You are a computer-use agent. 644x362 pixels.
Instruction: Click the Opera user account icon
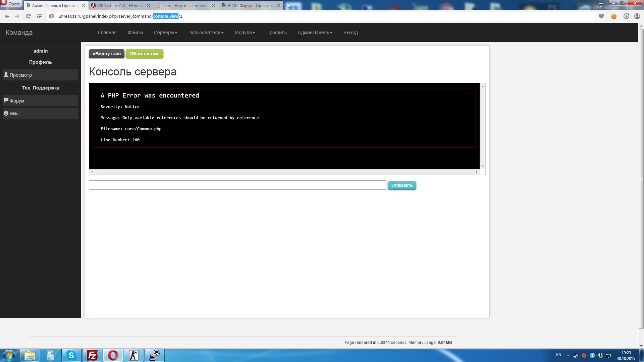[x=637, y=16]
